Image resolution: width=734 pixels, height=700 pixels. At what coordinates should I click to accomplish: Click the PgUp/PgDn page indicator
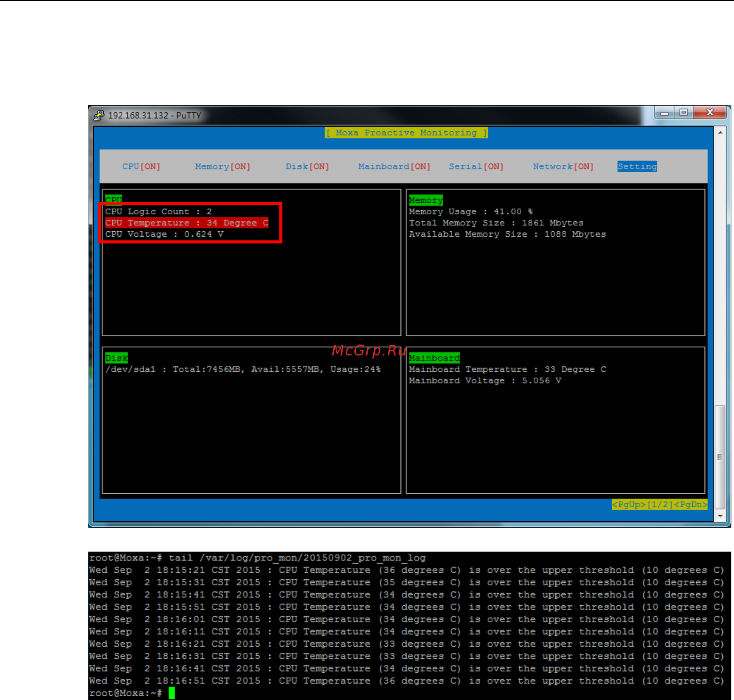(659, 504)
